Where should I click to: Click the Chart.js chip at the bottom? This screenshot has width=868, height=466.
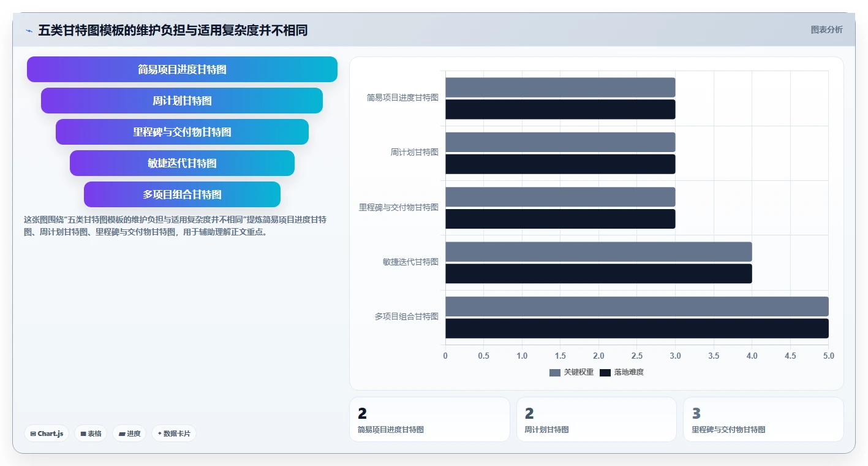[x=47, y=434]
